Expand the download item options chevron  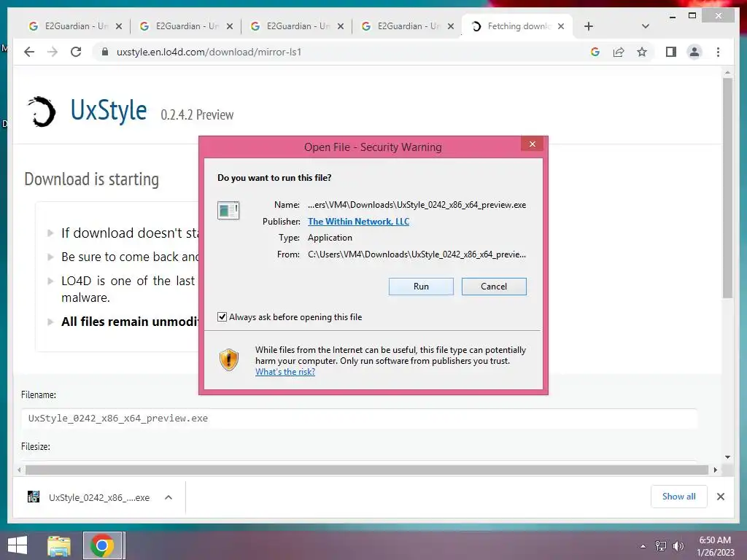[x=169, y=497]
